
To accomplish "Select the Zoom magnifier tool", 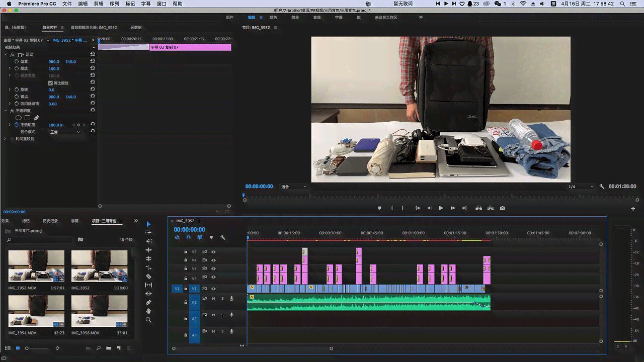I will pos(148,320).
